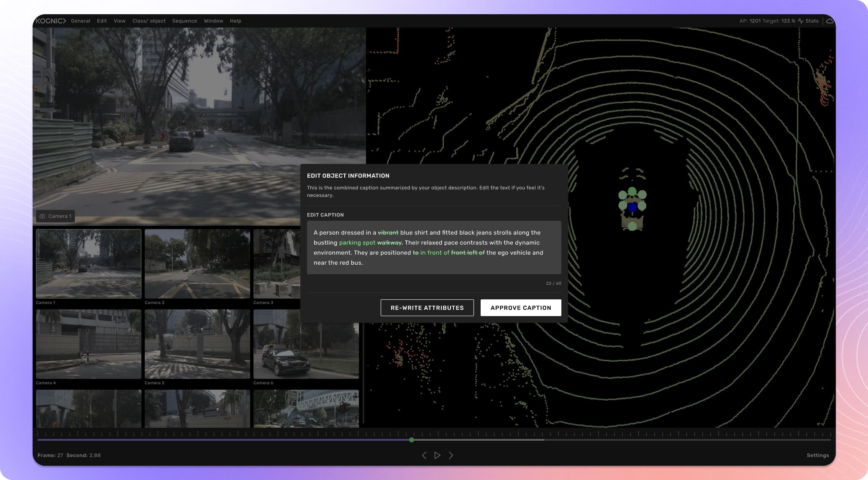This screenshot has width=868, height=480.
Task: Click the camera icon in Camera 1 label
Action: (x=42, y=216)
